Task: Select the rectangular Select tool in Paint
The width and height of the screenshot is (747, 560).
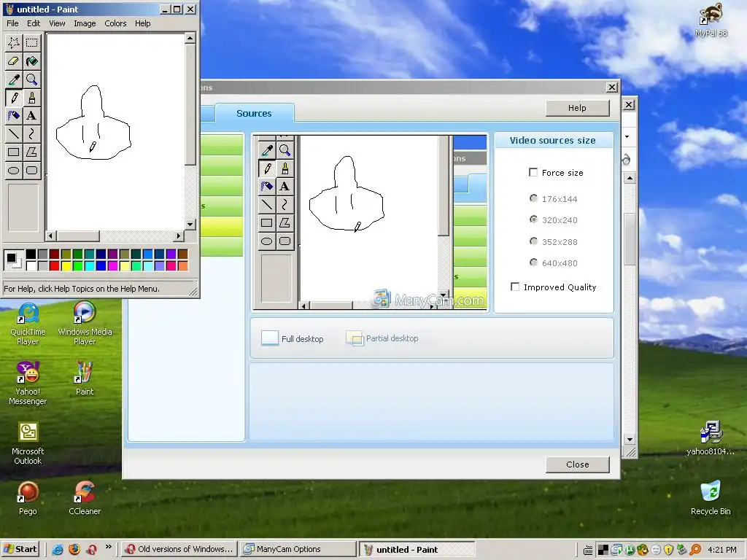Action: pyautogui.click(x=32, y=43)
